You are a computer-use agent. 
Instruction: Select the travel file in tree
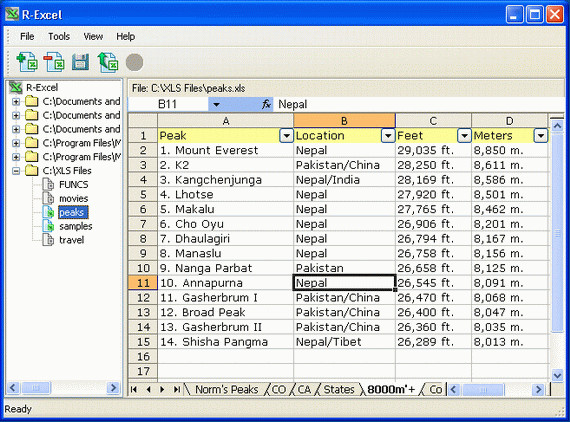[72, 240]
